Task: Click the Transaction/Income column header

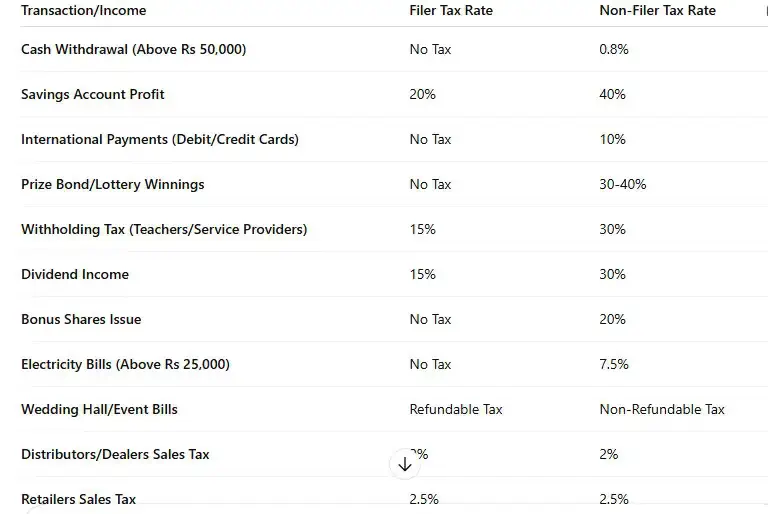Action: pos(83,10)
